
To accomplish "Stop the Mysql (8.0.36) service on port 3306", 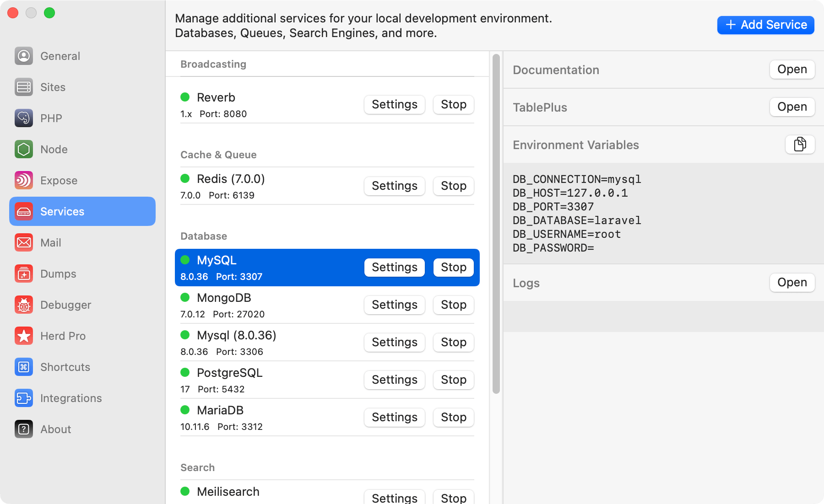I will (x=454, y=342).
